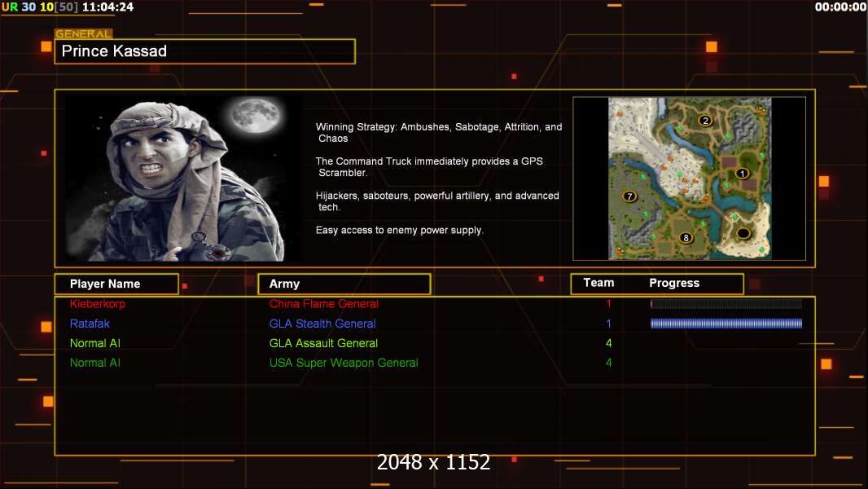Click Ratafak's full blue loading progress bar
The width and height of the screenshot is (868, 489).
click(726, 324)
